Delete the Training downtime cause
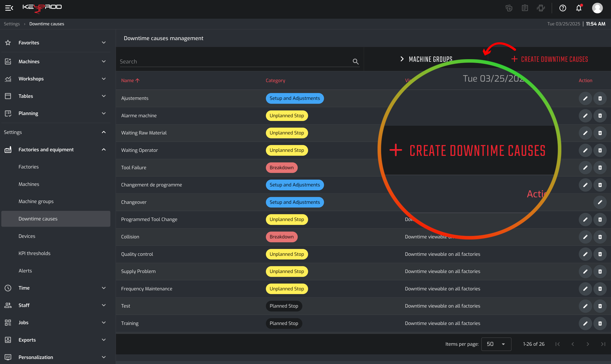The image size is (611, 364). 600,323
